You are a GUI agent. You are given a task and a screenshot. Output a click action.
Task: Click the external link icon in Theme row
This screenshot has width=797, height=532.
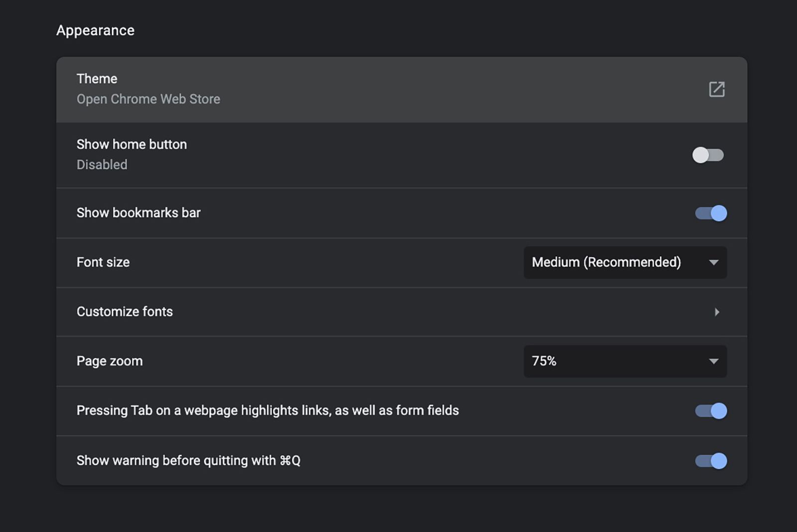point(716,90)
